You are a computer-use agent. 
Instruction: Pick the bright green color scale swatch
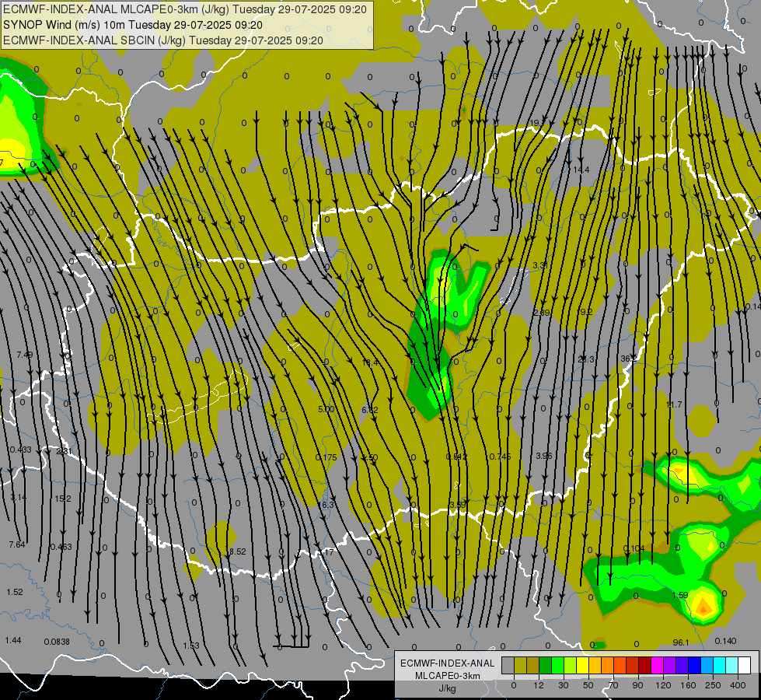coord(558,666)
